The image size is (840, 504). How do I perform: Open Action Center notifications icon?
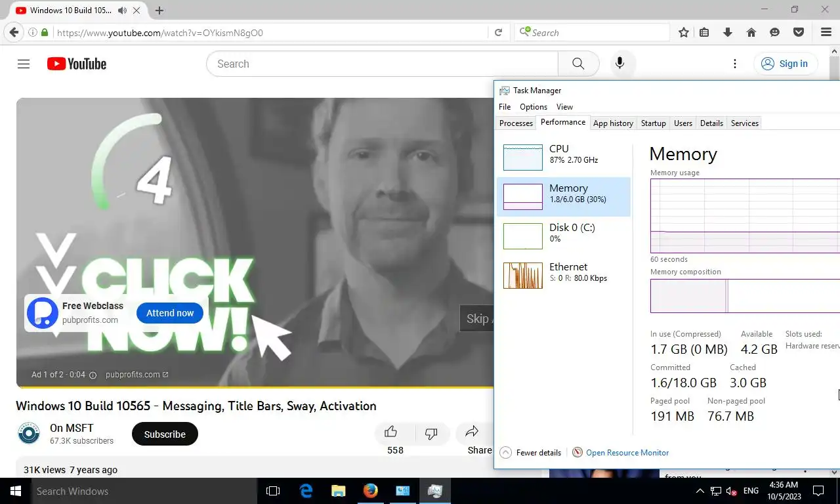pos(818,491)
